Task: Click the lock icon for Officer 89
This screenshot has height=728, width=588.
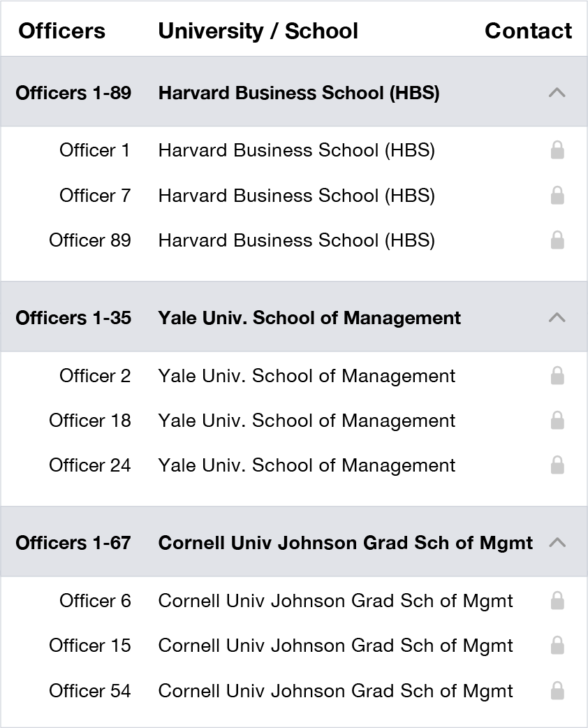Action: (557, 240)
